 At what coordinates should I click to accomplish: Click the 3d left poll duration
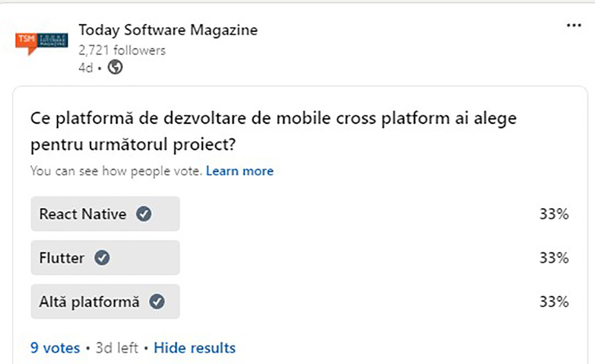[x=117, y=348]
